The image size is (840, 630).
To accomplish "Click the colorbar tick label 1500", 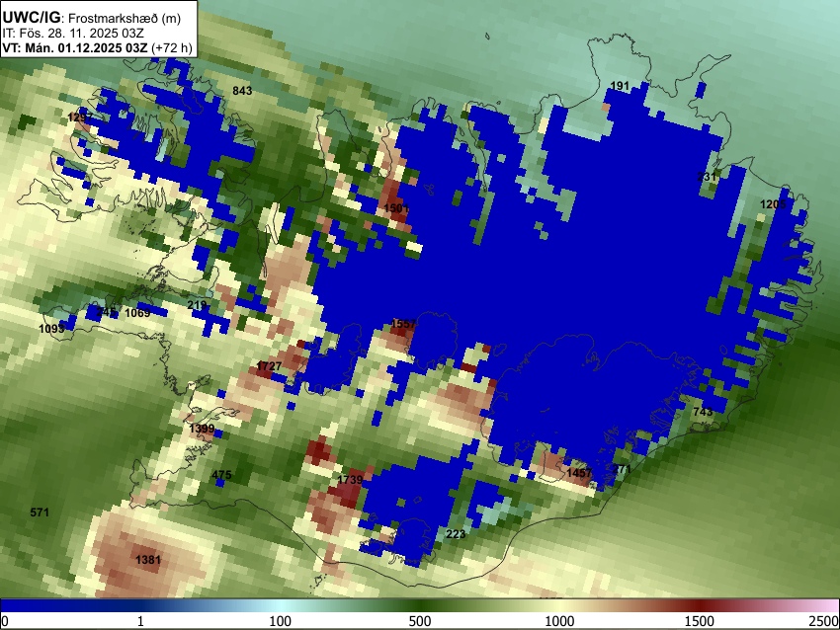I will [700, 621].
